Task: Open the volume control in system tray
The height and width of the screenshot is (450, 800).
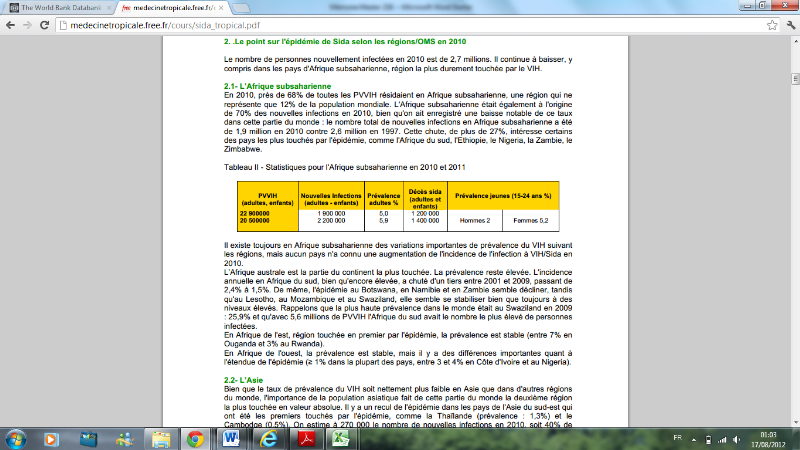Action: (x=737, y=439)
